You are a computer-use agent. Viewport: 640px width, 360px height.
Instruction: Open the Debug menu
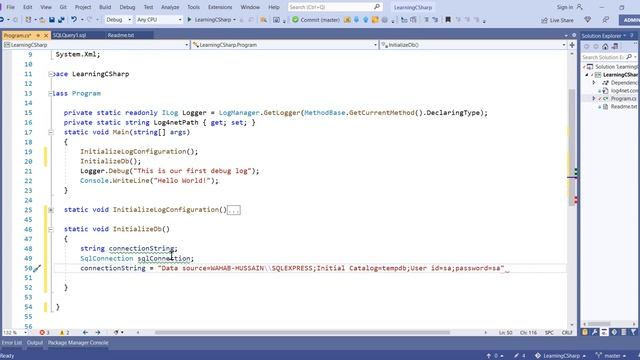point(127,7)
